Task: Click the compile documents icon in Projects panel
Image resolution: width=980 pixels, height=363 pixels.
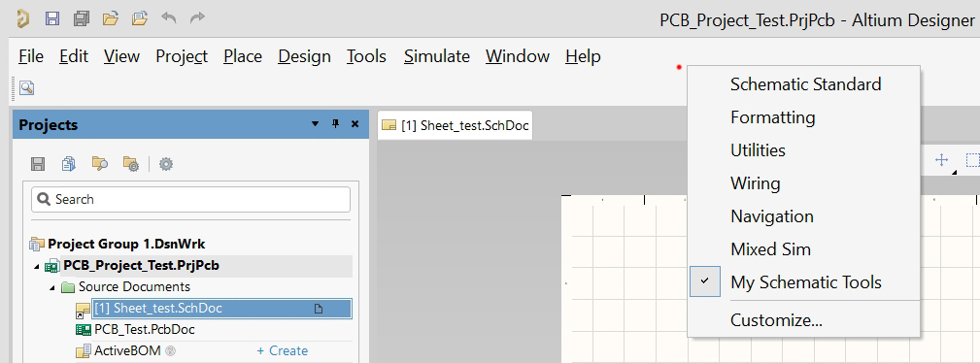Action: 69,164
